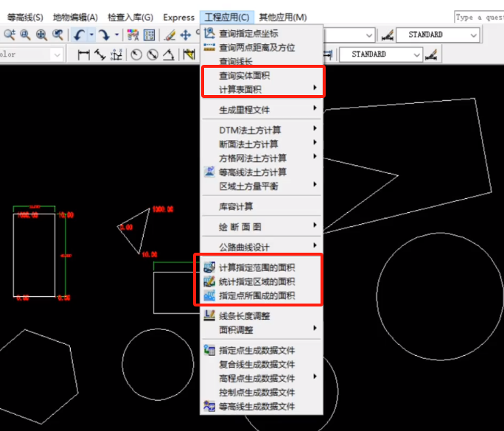Select the Zoom Window tool
504x431 pixels.
coord(25,35)
